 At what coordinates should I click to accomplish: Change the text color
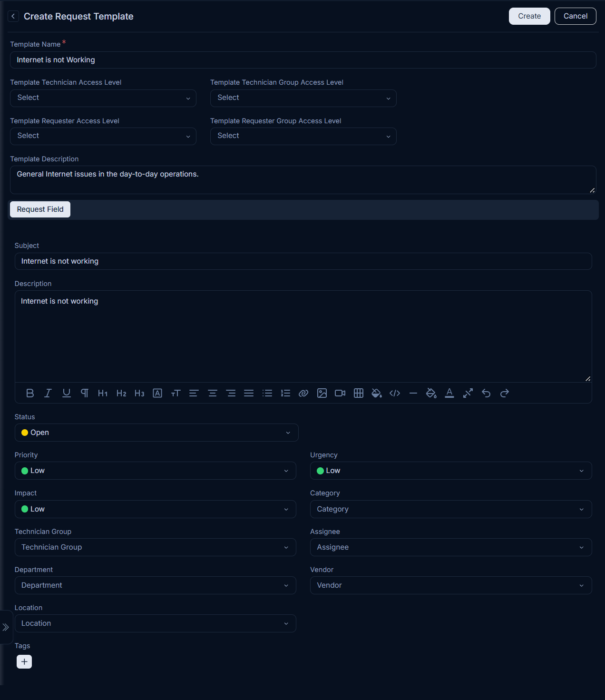coord(449,393)
